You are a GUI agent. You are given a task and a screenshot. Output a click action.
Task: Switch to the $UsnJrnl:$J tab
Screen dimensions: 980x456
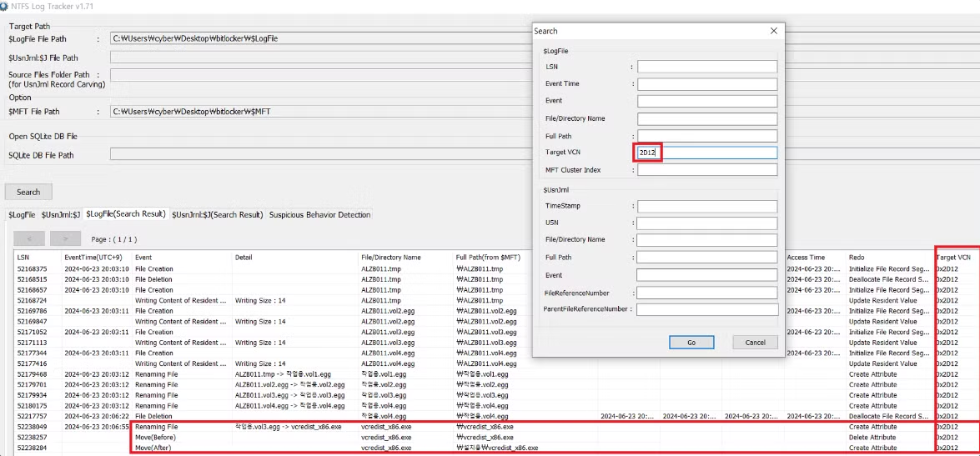pyautogui.click(x=61, y=215)
